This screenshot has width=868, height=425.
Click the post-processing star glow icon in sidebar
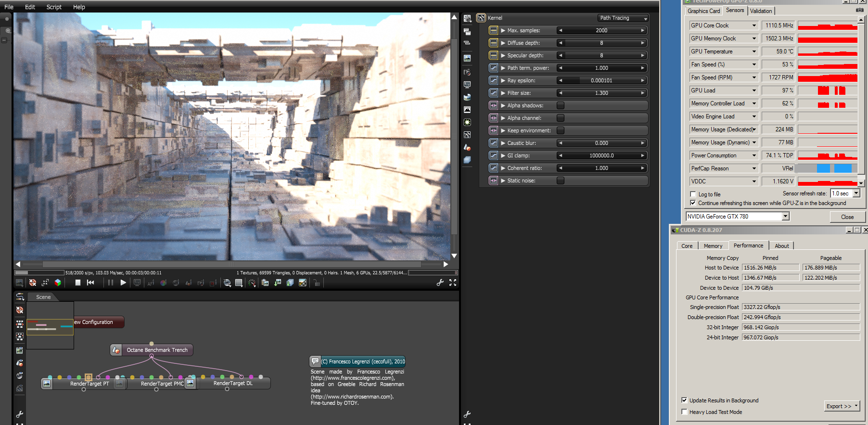click(x=467, y=122)
